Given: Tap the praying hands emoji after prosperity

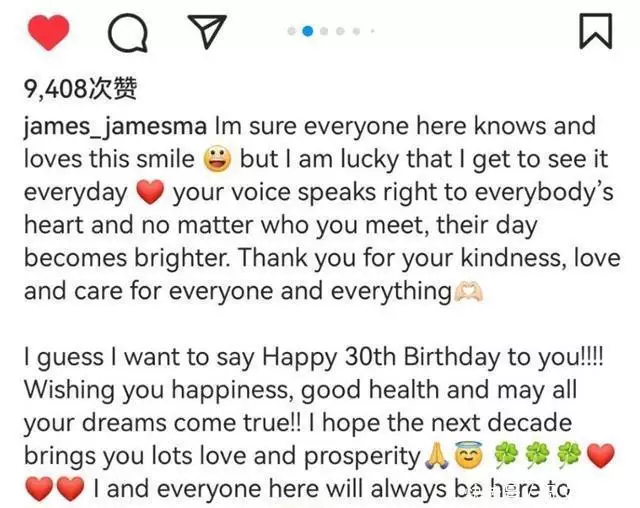Looking at the screenshot, I should 437,455.
